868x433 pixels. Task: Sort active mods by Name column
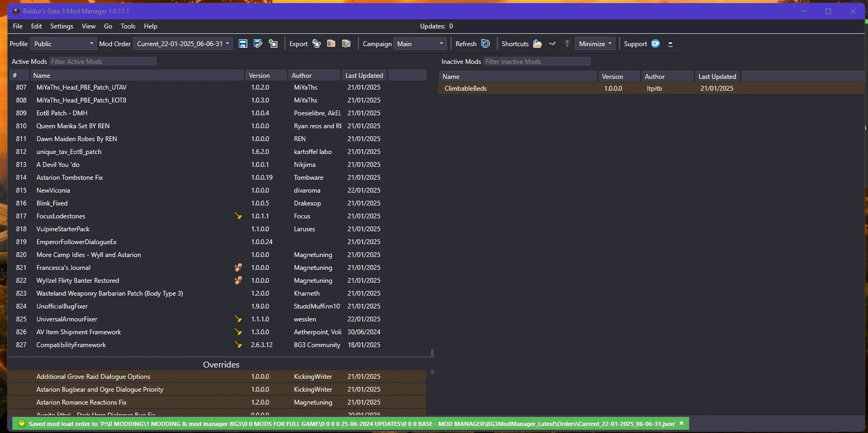click(137, 75)
